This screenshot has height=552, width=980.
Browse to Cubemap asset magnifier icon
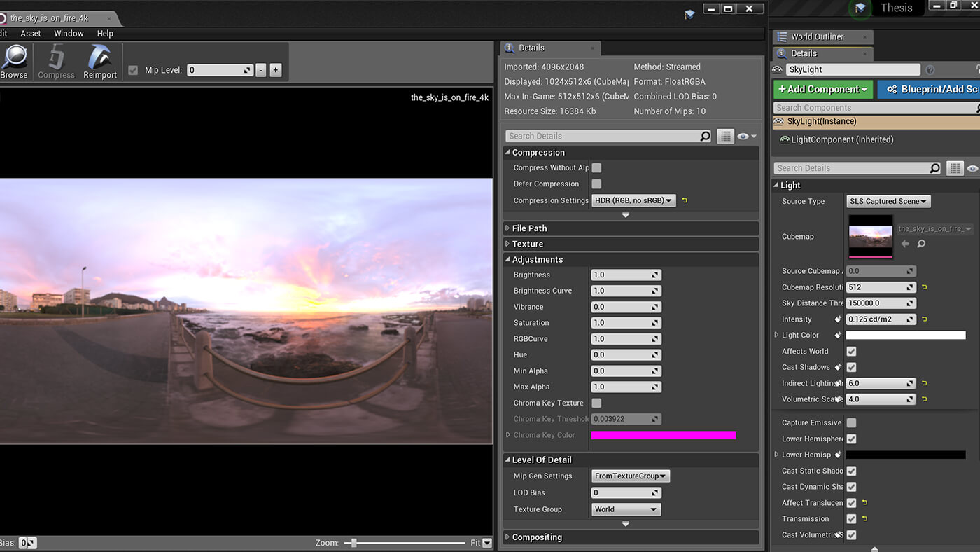[x=921, y=244]
